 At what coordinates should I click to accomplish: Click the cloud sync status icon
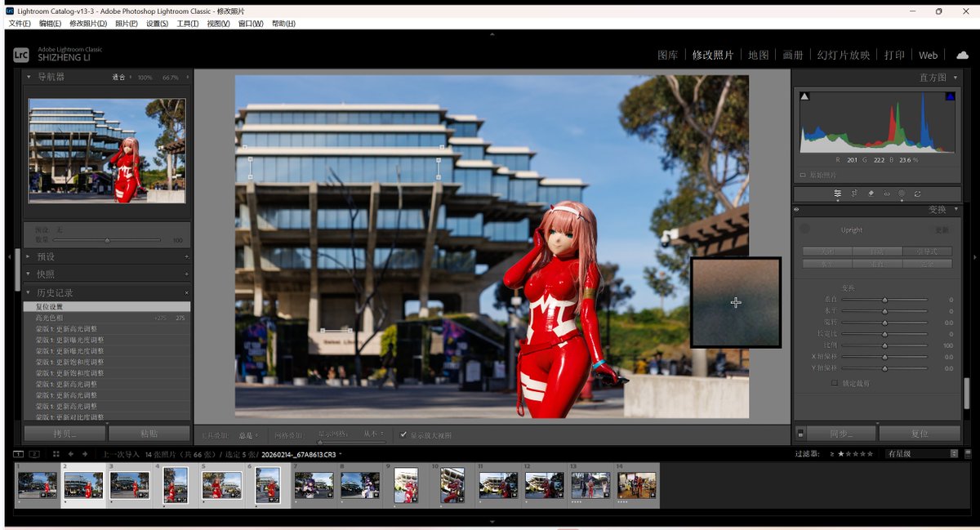pos(961,55)
